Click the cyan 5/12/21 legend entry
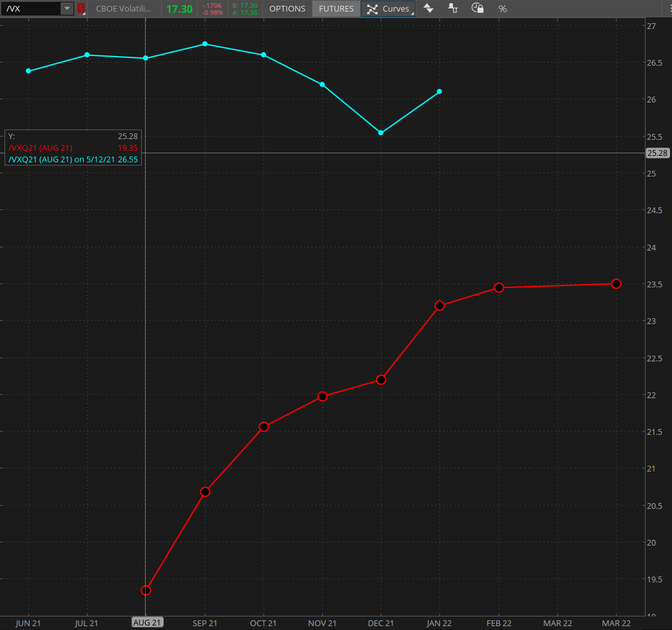The image size is (672, 630). click(x=72, y=159)
